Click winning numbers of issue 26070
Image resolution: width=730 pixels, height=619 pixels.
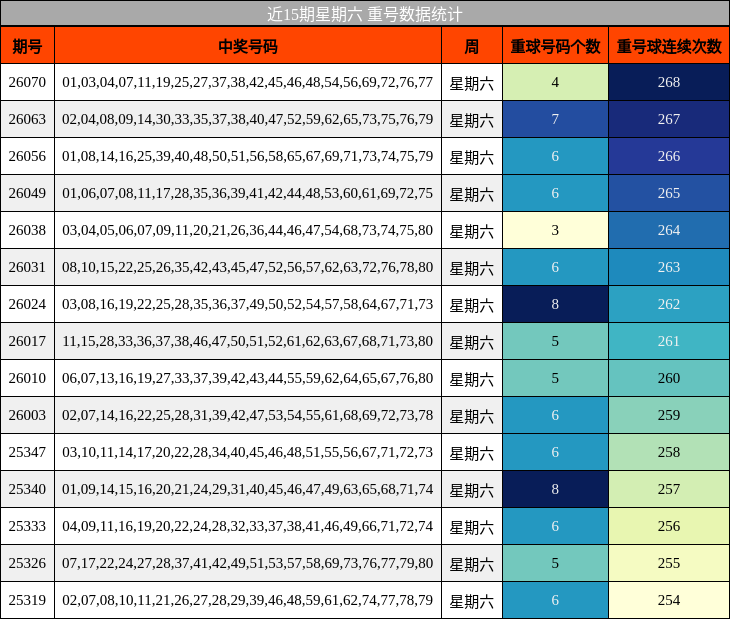[x=248, y=82]
